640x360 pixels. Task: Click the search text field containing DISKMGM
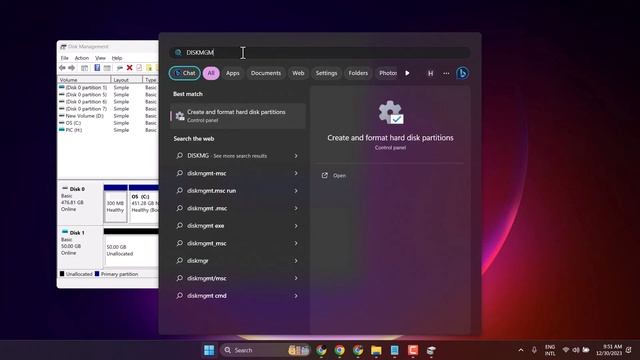pyautogui.click(x=320, y=53)
